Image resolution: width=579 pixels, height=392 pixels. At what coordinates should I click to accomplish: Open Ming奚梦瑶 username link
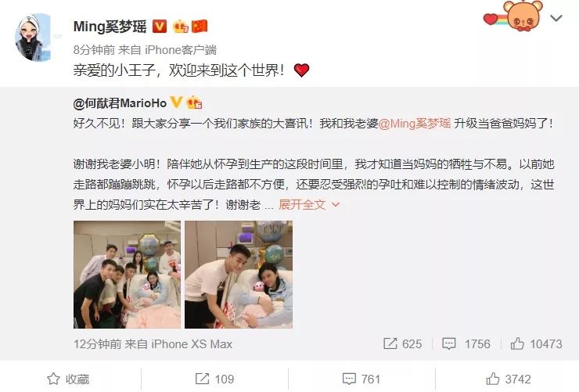click(110, 27)
